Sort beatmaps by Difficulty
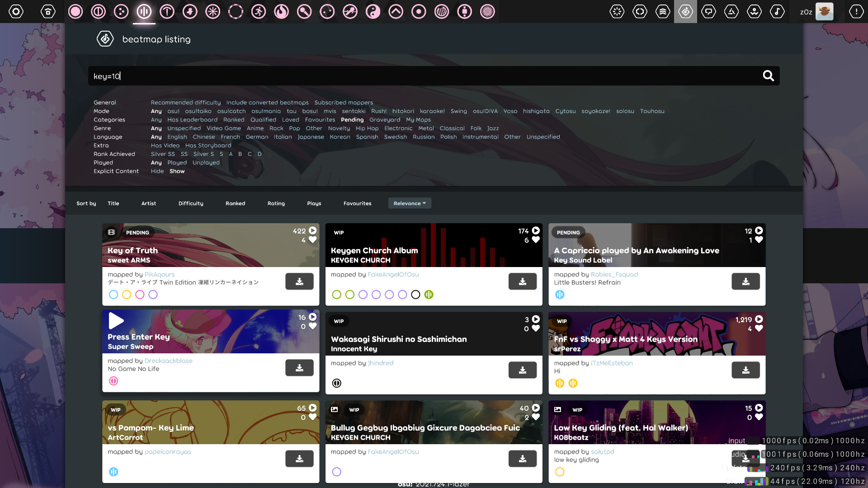The image size is (868, 488). click(190, 203)
